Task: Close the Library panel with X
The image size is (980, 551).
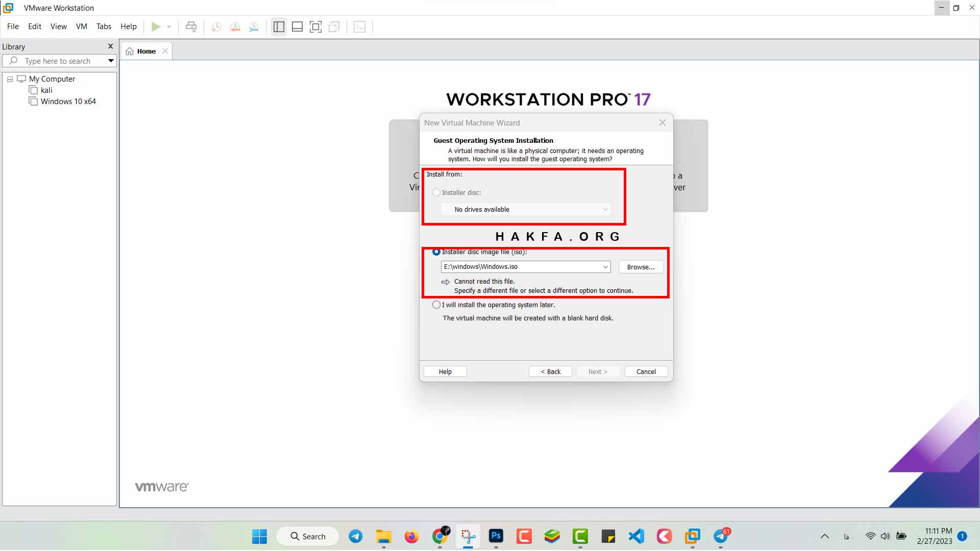Action: click(110, 46)
